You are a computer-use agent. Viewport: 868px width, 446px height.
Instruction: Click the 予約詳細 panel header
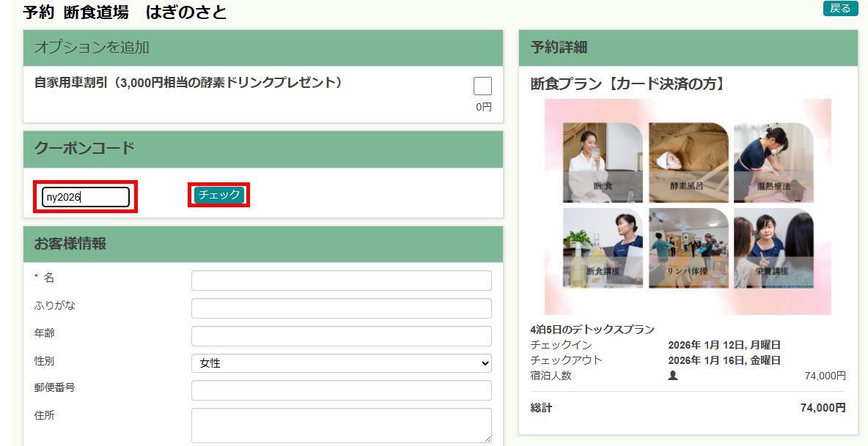[688, 48]
